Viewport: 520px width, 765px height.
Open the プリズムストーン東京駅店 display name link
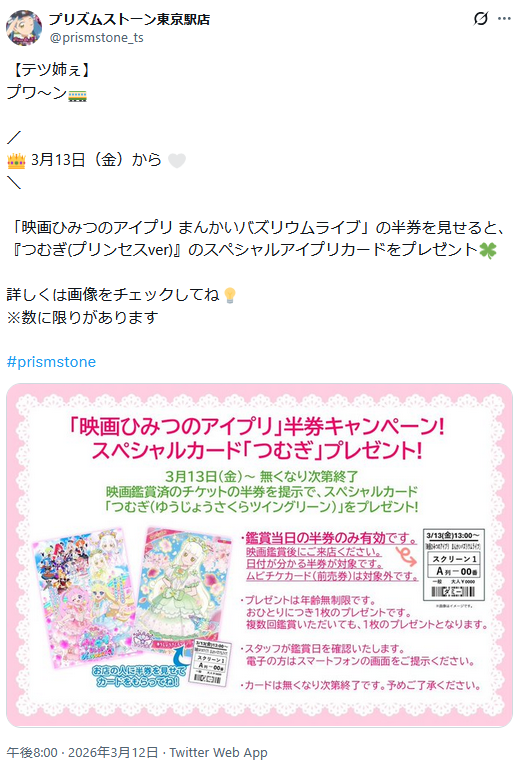pos(129,19)
